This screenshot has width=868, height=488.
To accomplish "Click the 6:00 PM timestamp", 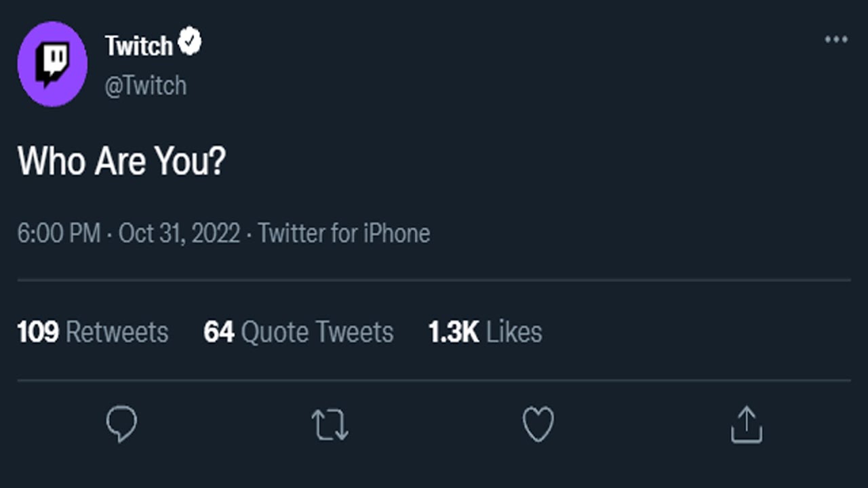I will coord(59,234).
